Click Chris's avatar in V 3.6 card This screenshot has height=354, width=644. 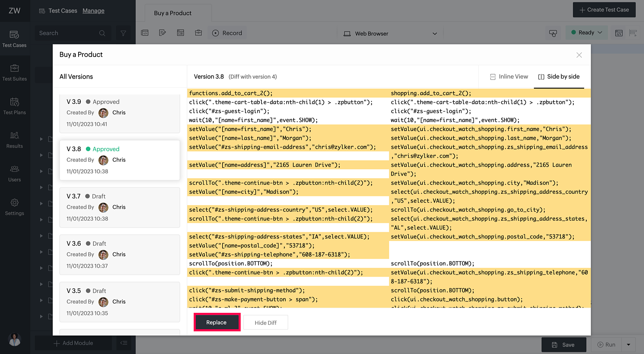click(x=103, y=255)
